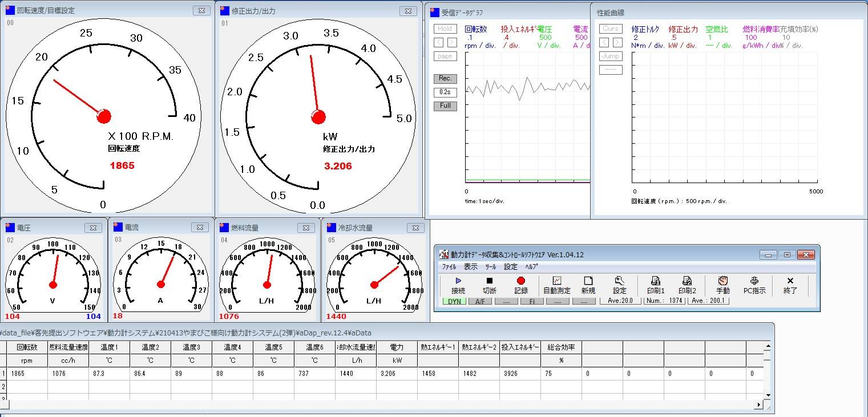This screenshot has height=417, width=868.
Task: Toggle the Rec. button in data graph
Action: click(x=445, y=79)
